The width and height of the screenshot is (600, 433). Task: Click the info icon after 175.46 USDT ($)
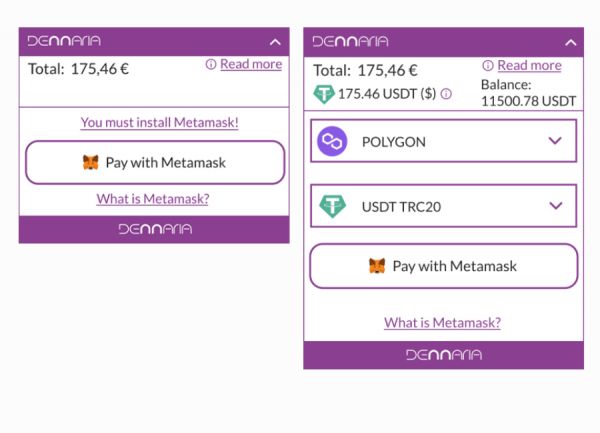coord(446,94)
